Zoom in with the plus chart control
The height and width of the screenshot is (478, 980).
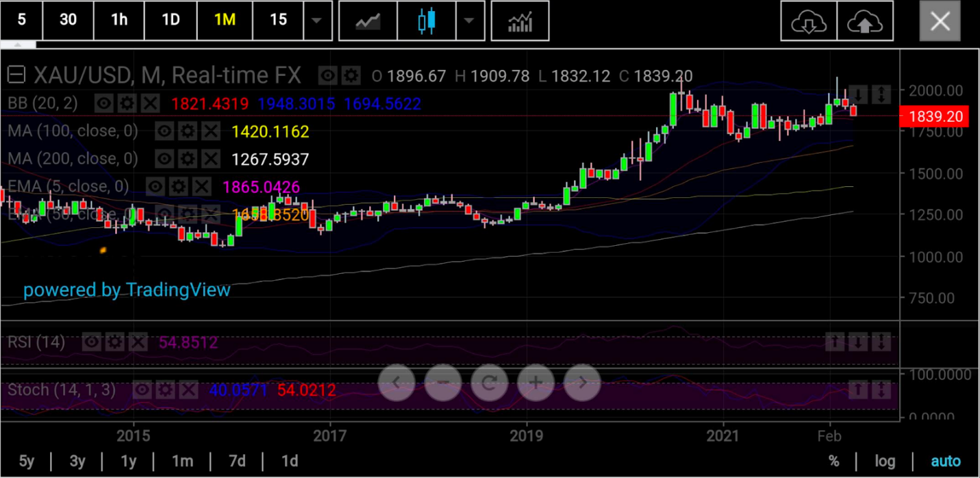536,382
